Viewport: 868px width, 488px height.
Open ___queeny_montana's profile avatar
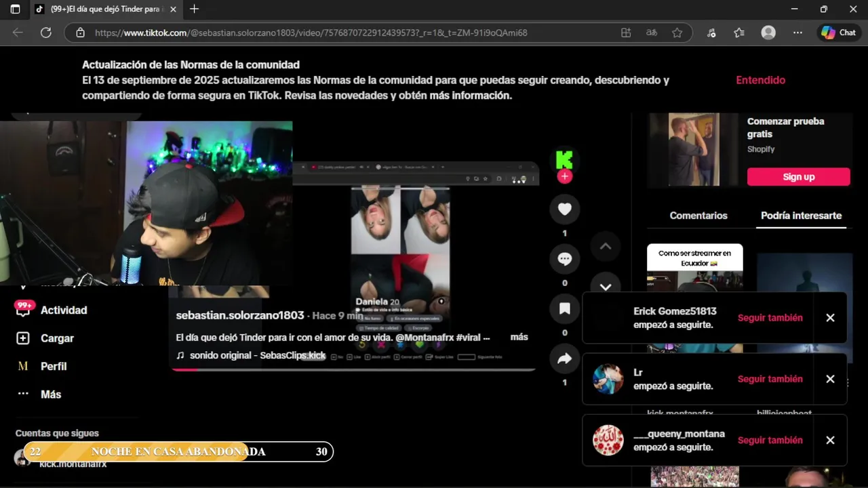608,440
